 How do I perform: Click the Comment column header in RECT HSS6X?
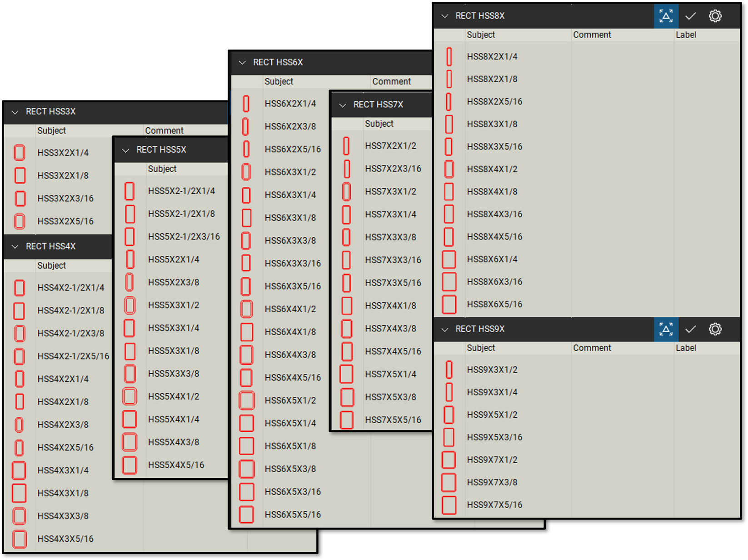tap(391, 81)
